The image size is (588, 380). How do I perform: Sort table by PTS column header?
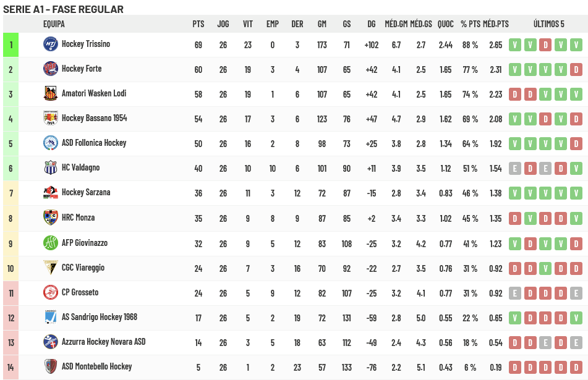198,24
